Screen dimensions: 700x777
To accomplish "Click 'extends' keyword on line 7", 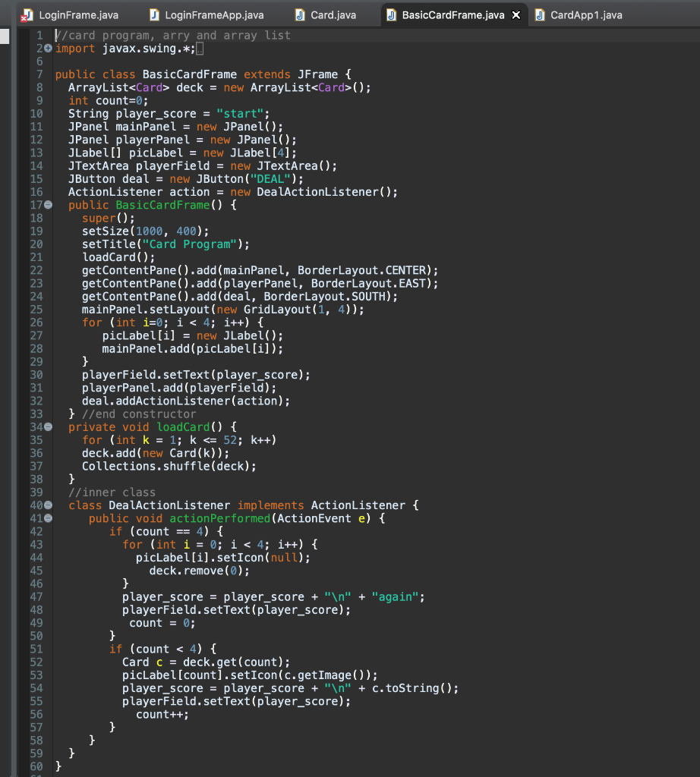I will 266,74.
